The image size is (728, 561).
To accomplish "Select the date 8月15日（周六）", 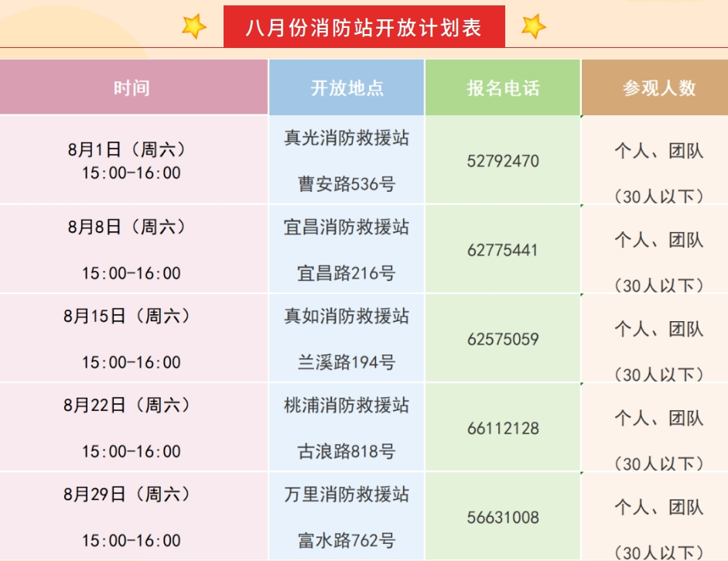I will point(126,316).
